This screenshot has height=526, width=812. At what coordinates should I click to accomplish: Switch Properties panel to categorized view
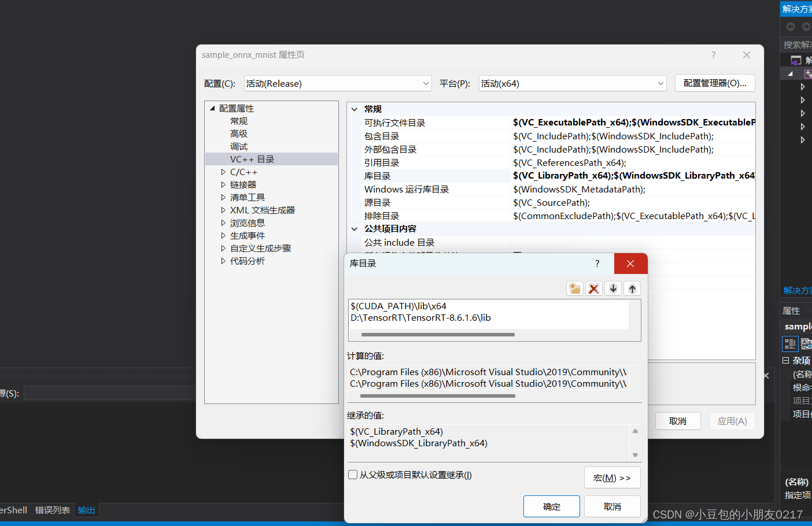point(790,344)
